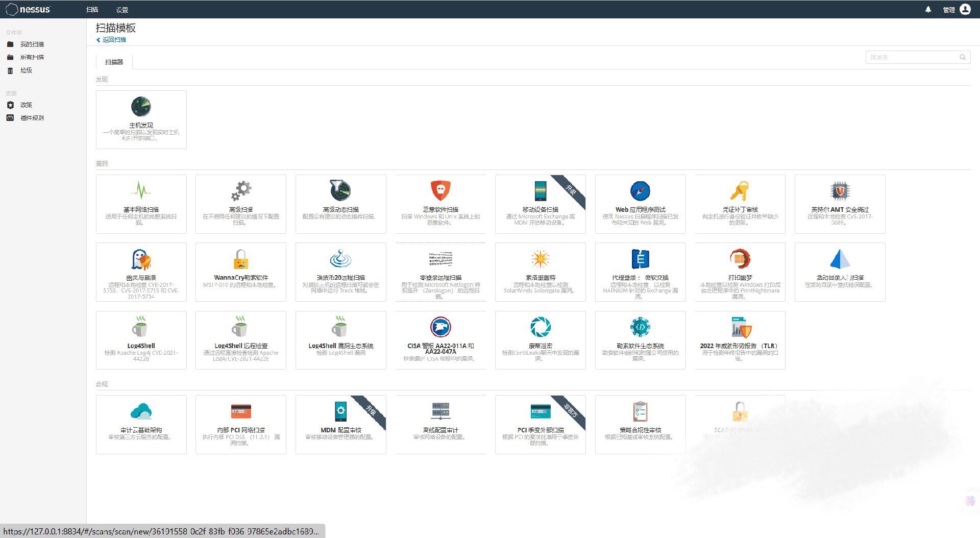The image size is (980, 538).
Task: Choose the 高级扫描 gears icon template
Action: [x=241, y=191]
